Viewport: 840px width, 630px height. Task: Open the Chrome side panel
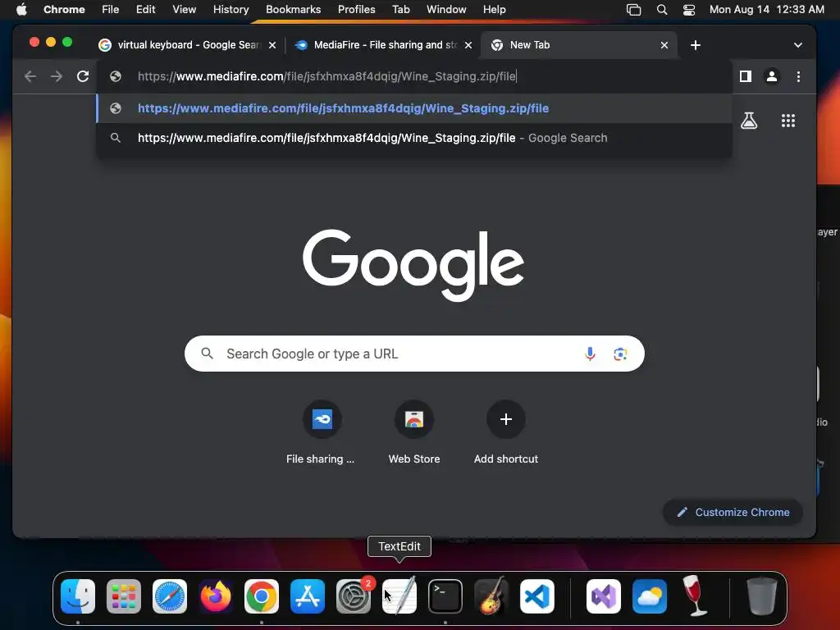pos(745,76)
